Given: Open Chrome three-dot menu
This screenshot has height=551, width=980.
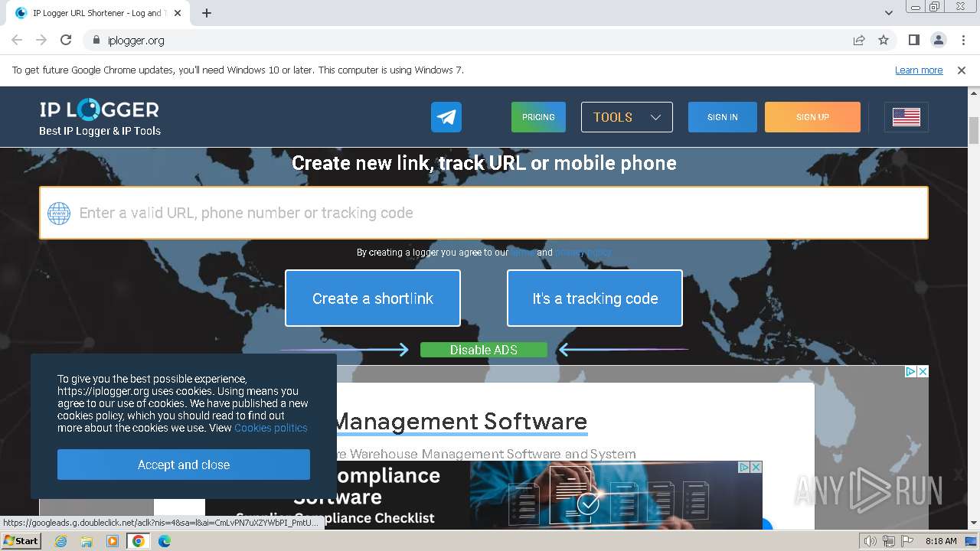Looking at the screenshot, I should pos(963,40).
